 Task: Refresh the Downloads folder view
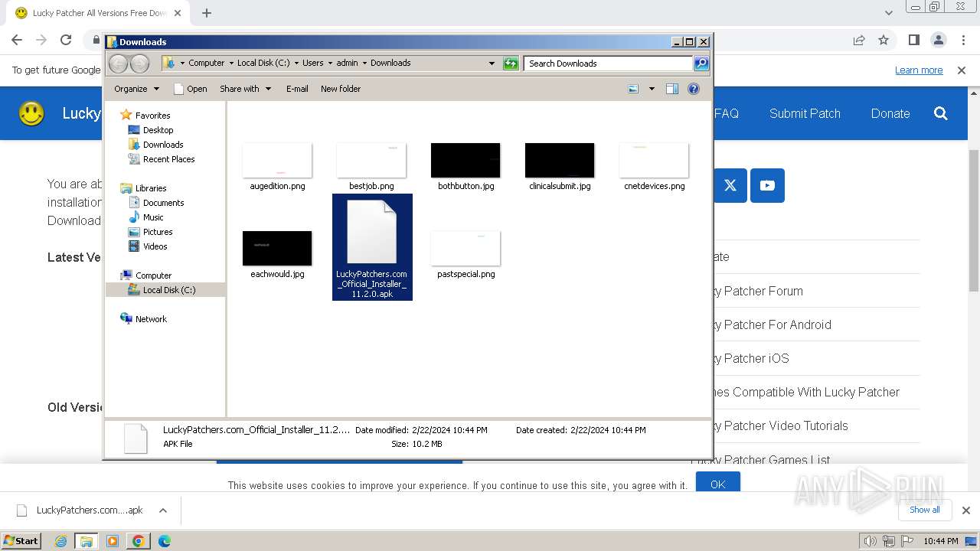[511, 64]
